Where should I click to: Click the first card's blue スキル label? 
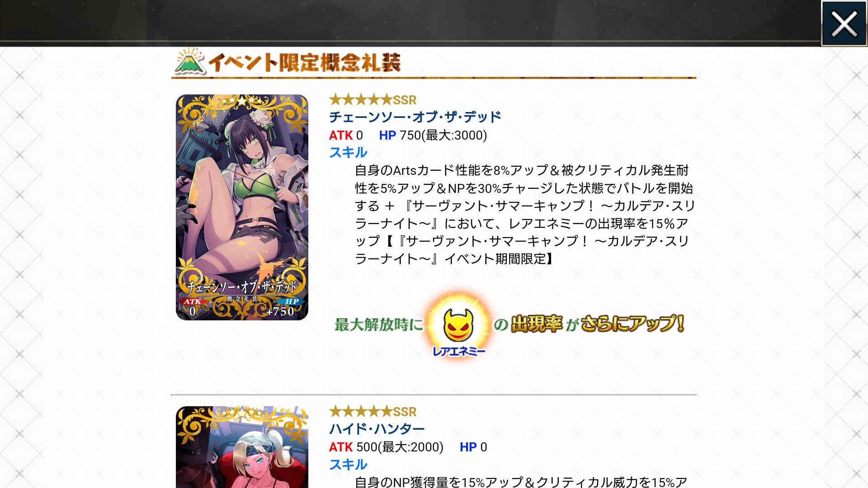348,153
